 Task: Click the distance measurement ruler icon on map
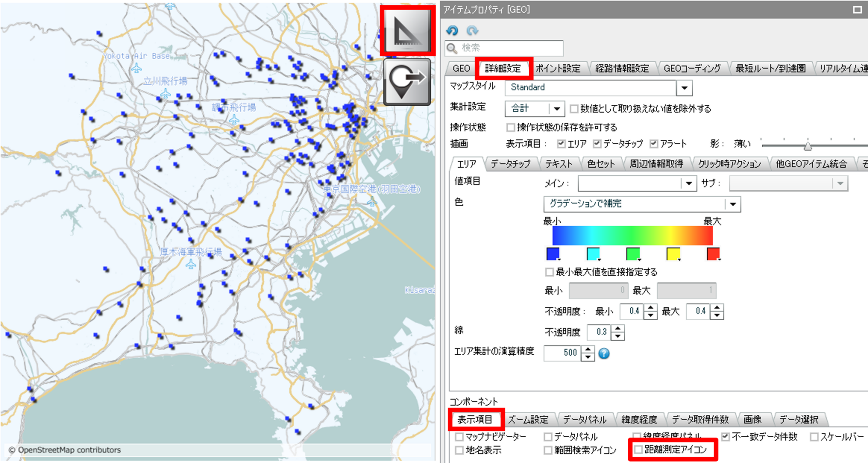[407, 30]
